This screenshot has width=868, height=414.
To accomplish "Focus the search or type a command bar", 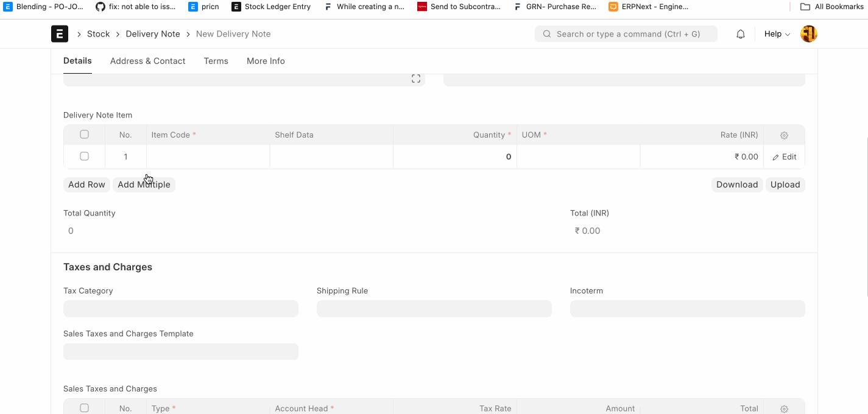I will pyautogui.click(x=626, y=34).
